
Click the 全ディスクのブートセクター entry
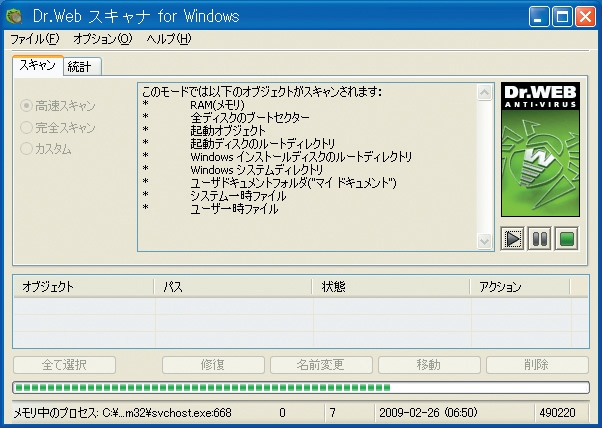[250, 118]
